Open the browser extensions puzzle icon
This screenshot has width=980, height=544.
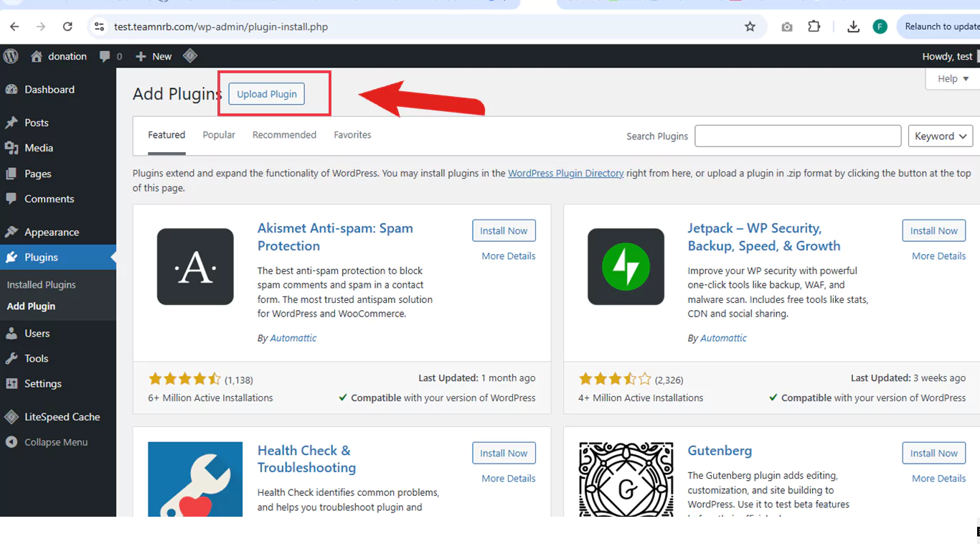tap(814, 27)
